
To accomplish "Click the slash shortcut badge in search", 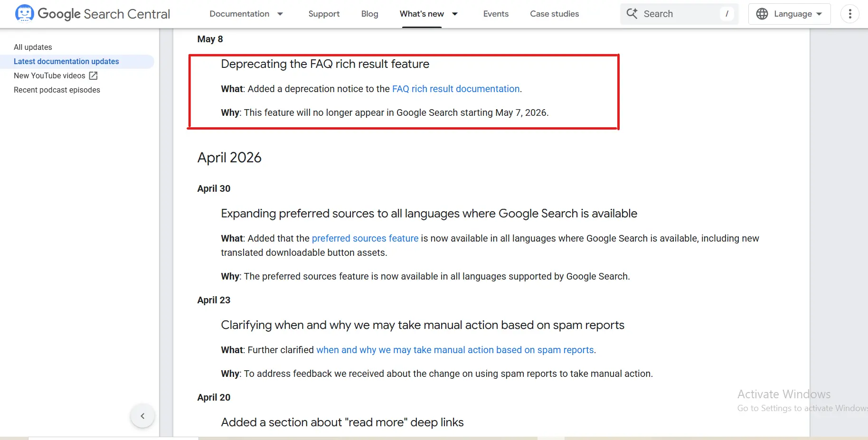I will [726, 14].
